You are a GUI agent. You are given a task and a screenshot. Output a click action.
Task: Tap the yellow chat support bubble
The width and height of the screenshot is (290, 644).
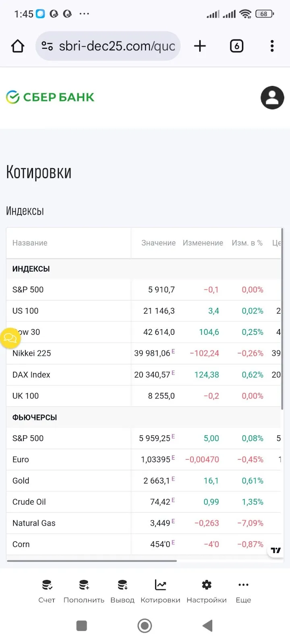10,338
